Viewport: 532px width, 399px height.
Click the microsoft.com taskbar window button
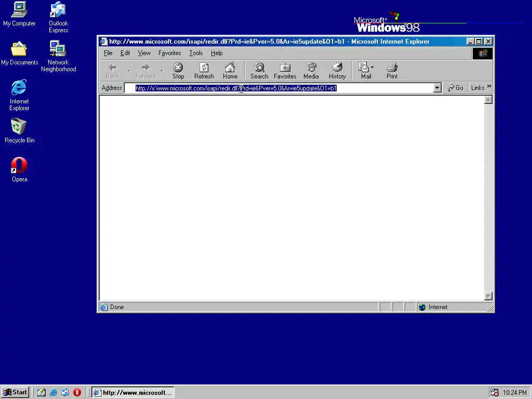pyautogui.click(x=133, y=393)
